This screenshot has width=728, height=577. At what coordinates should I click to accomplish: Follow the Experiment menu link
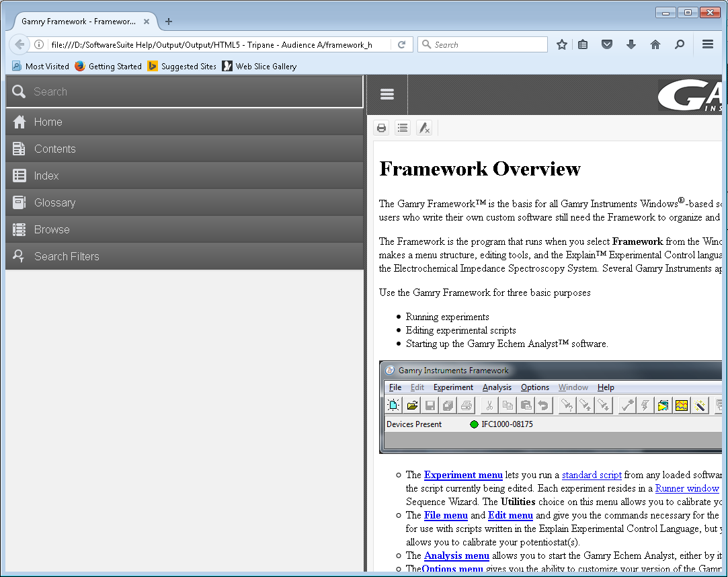point(463,475)
